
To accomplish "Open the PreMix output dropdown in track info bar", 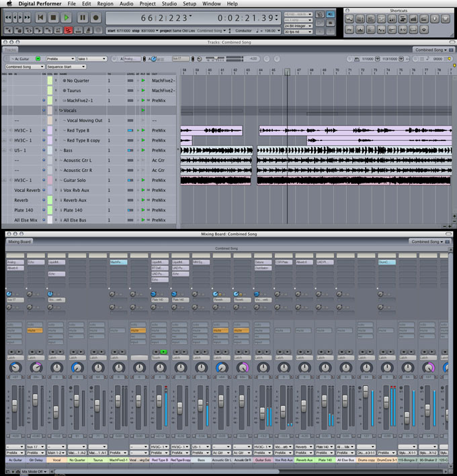I will [60, 58].
